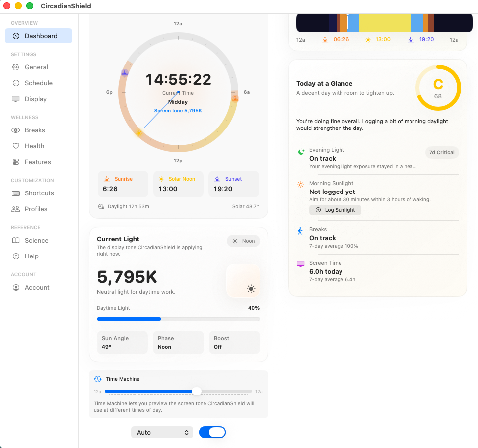Viewport: 478px width, 448px height.
Task: Click the Screen Time monitor icon
Action: (x=300, y=263)
